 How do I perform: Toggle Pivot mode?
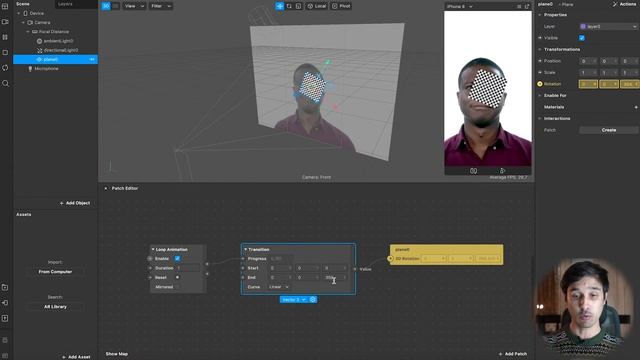tap(341, 6)
